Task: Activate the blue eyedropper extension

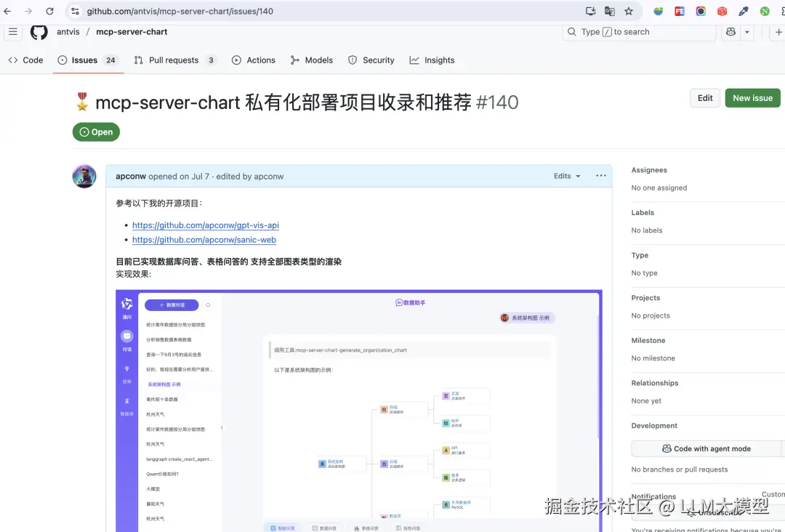Action: [744, 11]
